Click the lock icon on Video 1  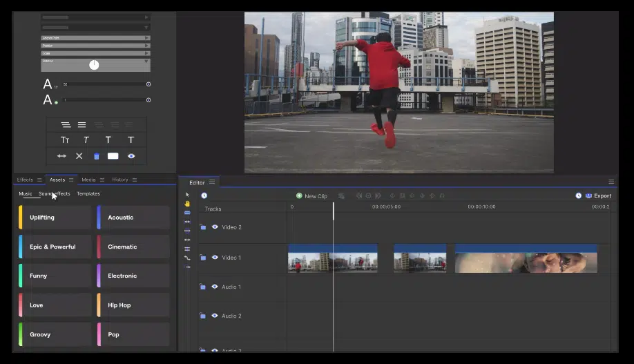[x=203, y=258]
